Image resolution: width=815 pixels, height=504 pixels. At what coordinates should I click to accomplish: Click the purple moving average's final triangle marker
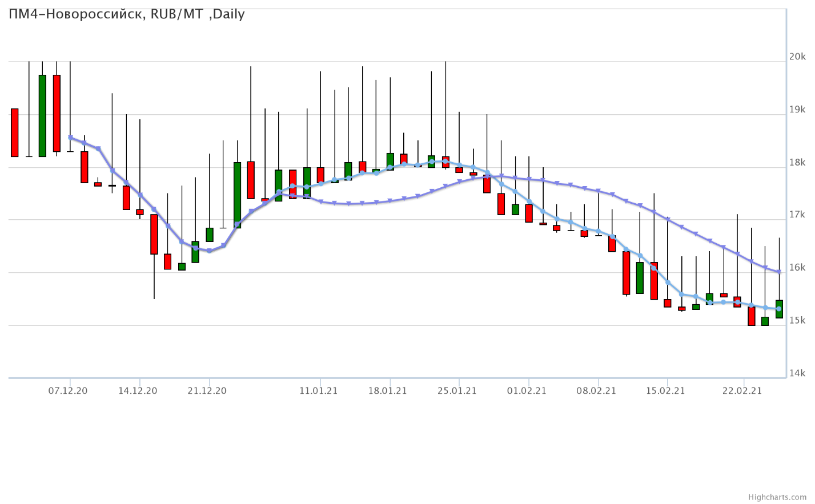point(779,272)
